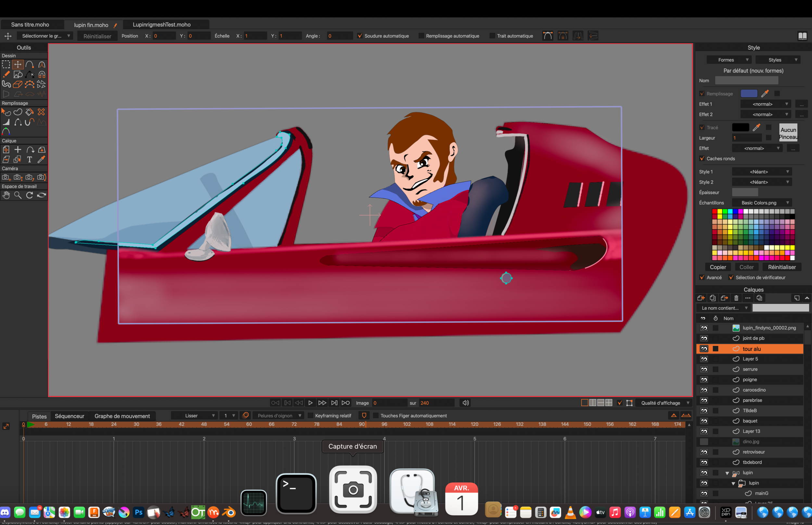Click the Remplissage blue color swatch
Viewport: 812px width, 525px height.
[x=749, y=94]
